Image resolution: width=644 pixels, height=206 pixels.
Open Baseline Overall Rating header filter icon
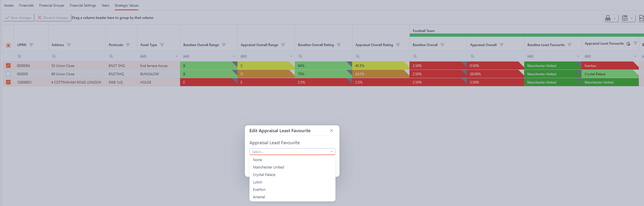coord(339,45)
